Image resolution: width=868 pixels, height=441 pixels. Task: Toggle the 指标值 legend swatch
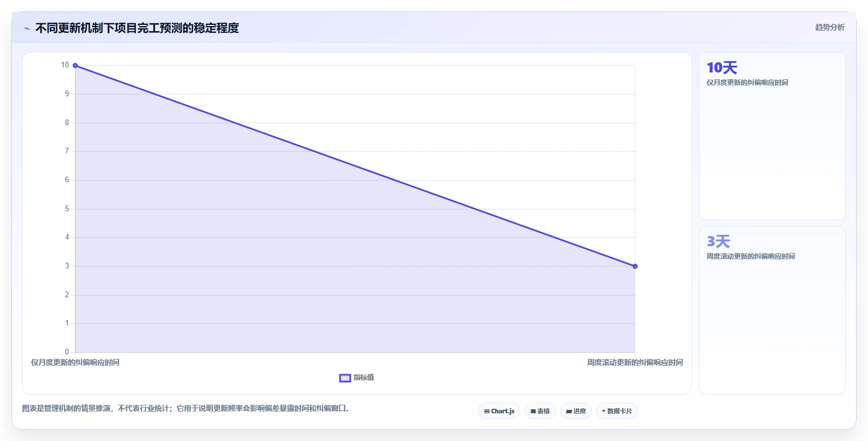345,378
